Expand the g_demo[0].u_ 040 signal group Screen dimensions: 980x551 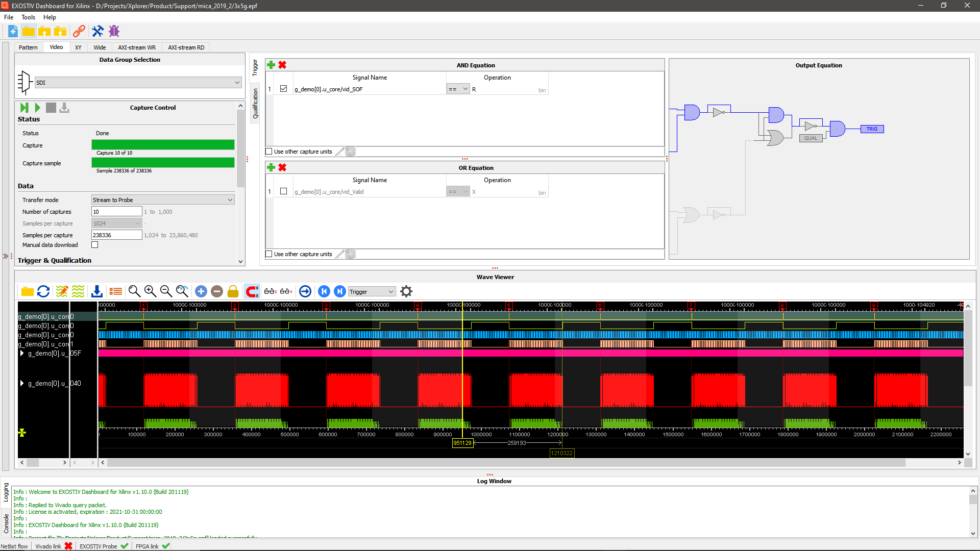[x=22, y=383]
